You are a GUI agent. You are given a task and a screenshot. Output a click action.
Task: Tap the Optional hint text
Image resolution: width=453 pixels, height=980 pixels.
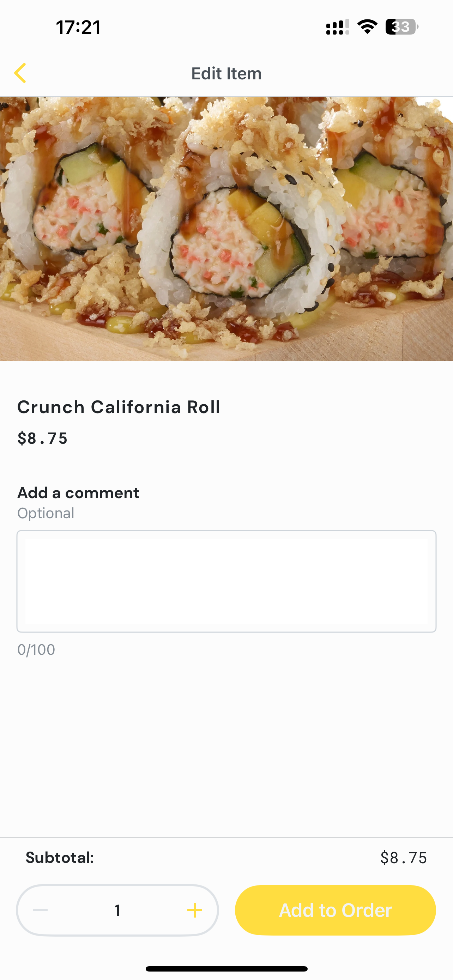point(46,513)
